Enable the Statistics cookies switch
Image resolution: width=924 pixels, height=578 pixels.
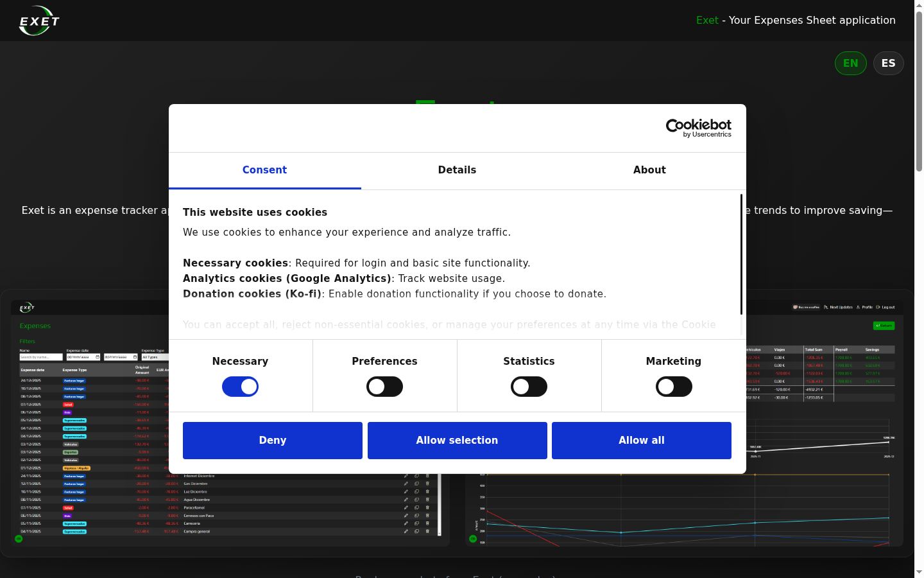tap(529, 387)
